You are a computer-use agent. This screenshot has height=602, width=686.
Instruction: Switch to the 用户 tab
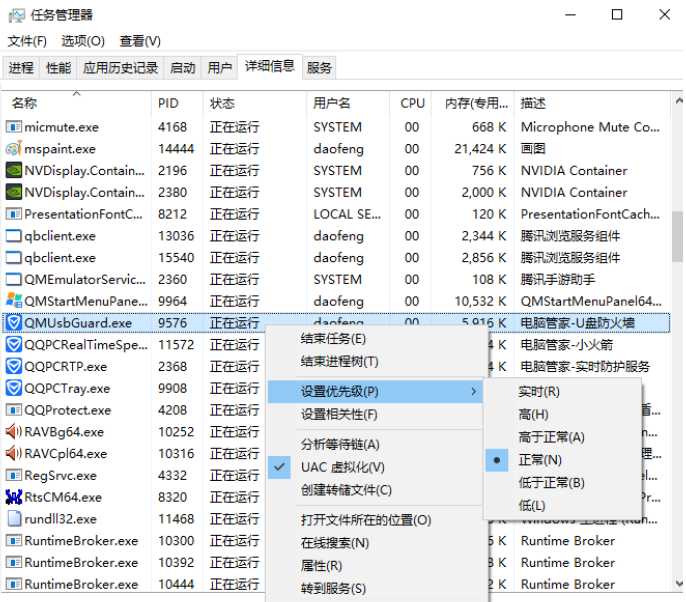click(220, 68)
